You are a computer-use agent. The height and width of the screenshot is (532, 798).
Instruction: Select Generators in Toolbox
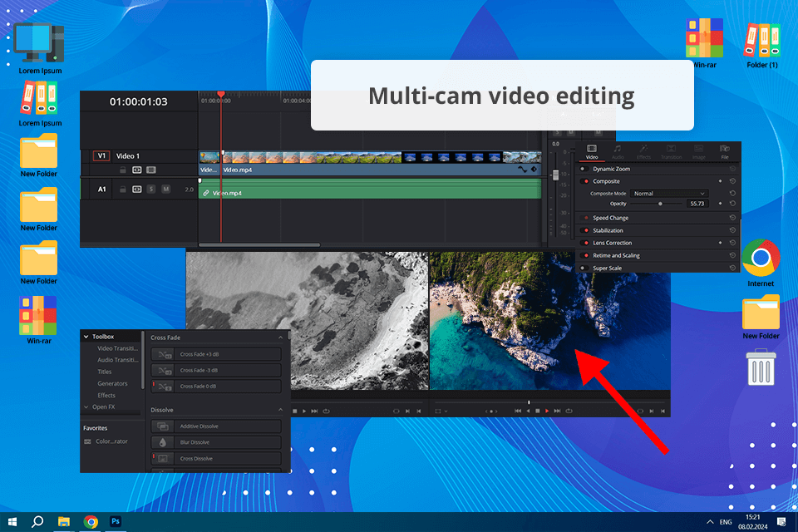coord(112,384)
